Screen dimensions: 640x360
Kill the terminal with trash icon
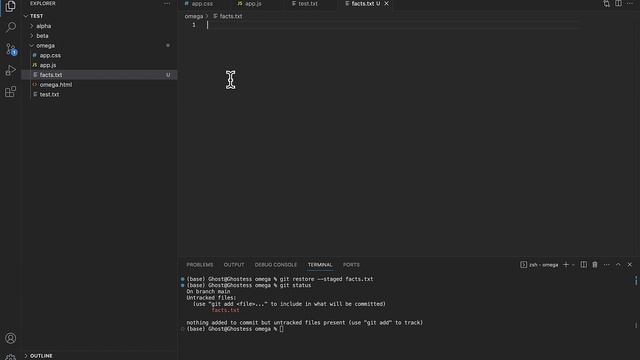pos(595,264)
